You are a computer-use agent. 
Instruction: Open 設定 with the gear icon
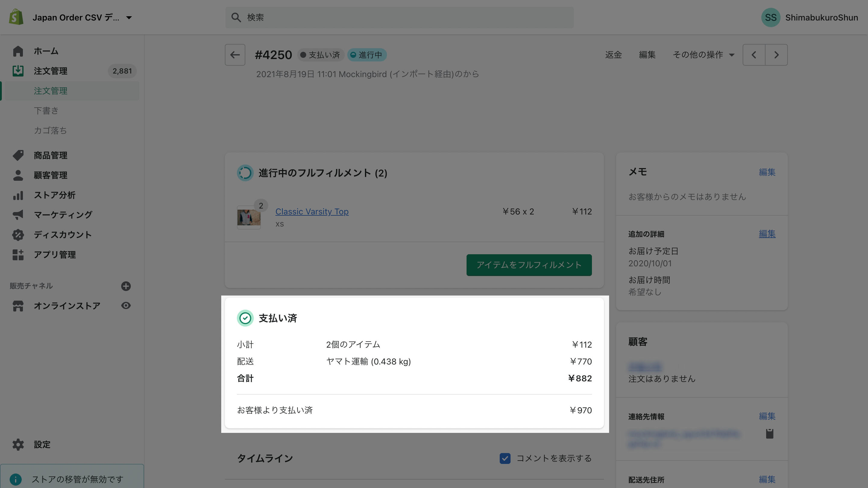pos(18,445)
